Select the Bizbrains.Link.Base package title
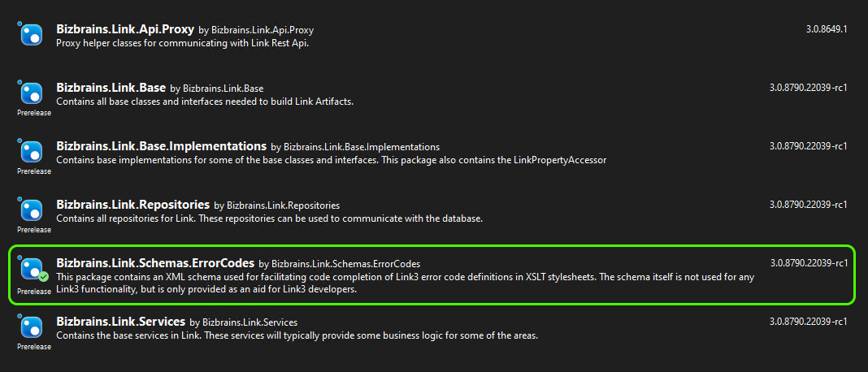 pyautogui.click(x=111, y=87)
